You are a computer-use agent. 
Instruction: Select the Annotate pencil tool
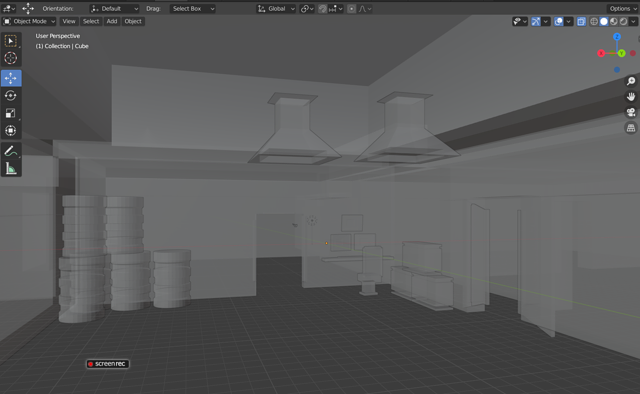(11, 151)
